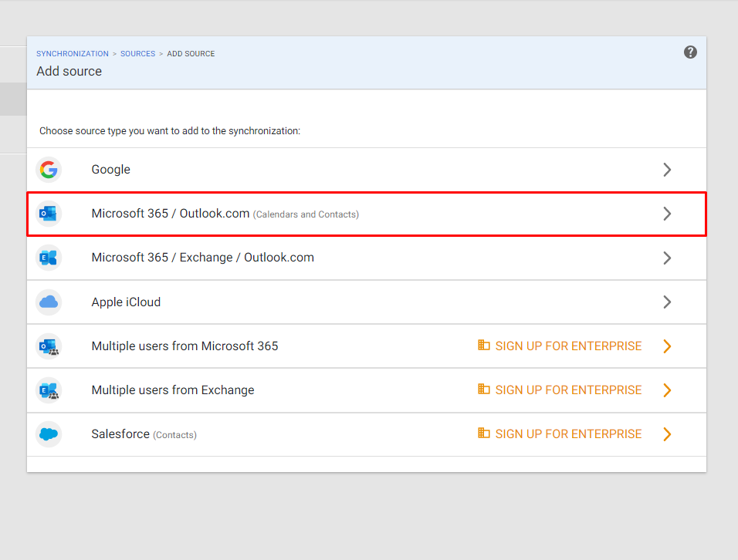Select the Apple iCloud label

[126, 302]
